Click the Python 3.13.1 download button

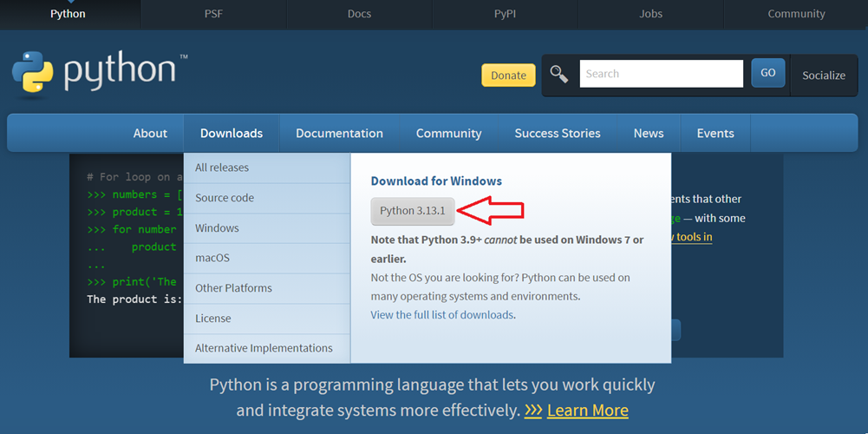coord(413,211)
